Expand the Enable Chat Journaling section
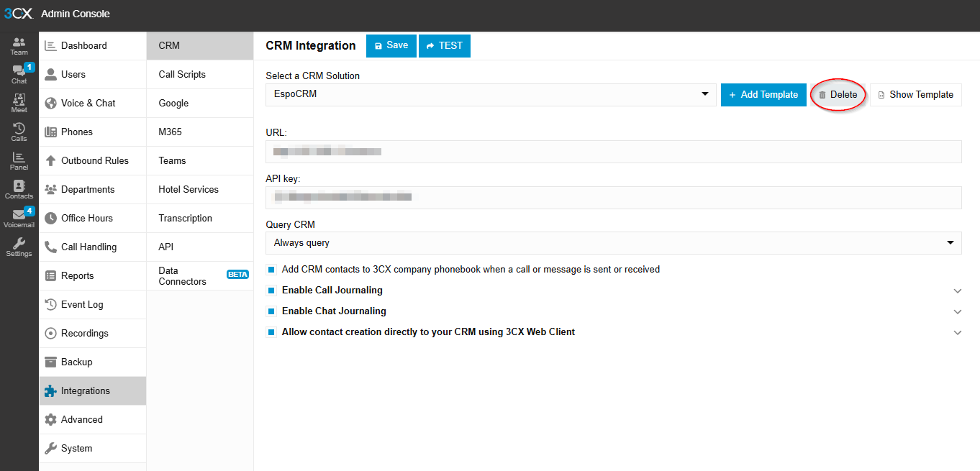Image resolution: width=980 pixels, height=471 pixels. pos(958,311)
